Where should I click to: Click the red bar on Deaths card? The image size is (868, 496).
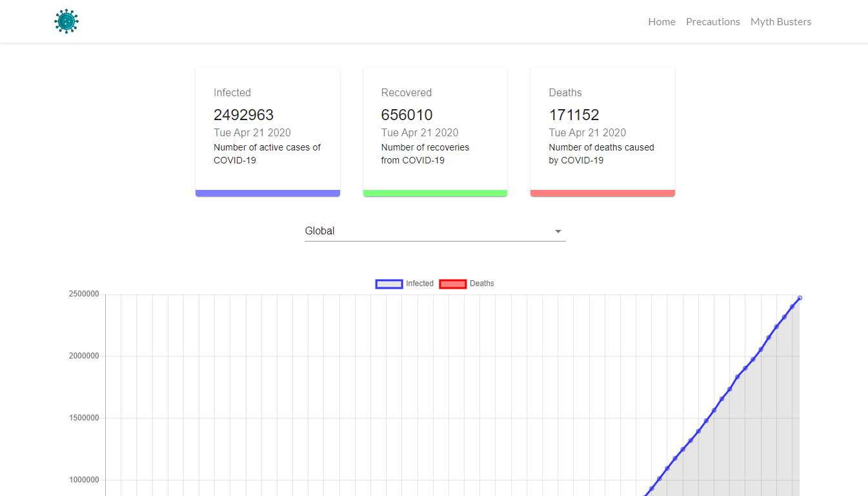coord(603,193)
